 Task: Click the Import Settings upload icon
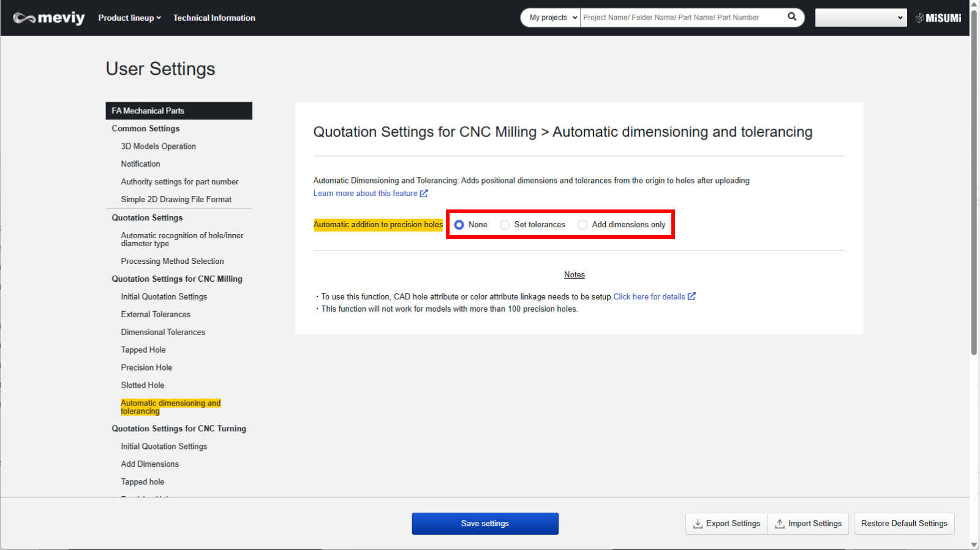tap(780, 524)
